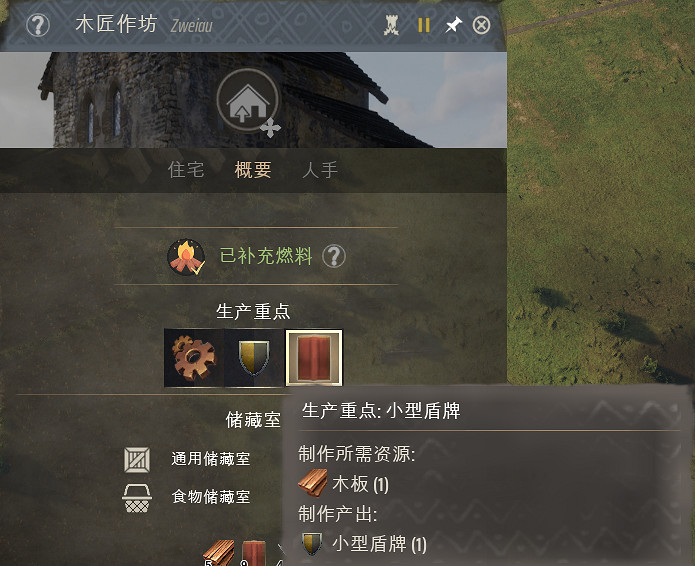Click the house upgrade icon on building image

pyautogui.click(x=248, y=100)
